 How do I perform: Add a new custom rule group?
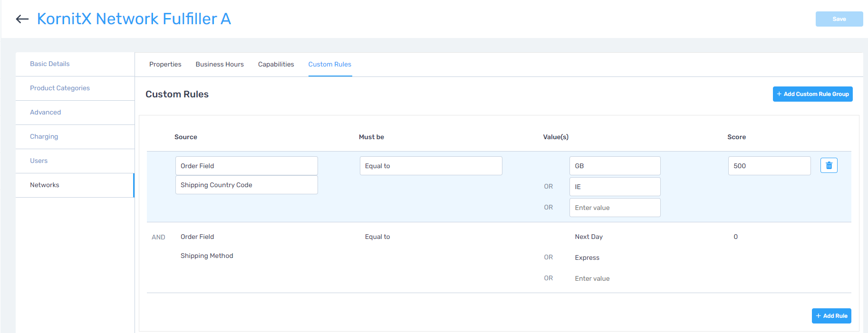tap(812, 94)
